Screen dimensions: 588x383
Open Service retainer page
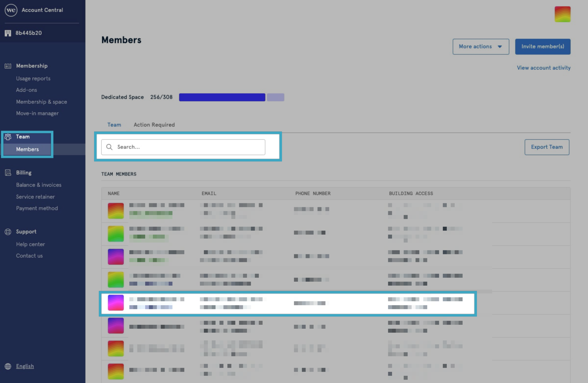(x=36, y=197)
